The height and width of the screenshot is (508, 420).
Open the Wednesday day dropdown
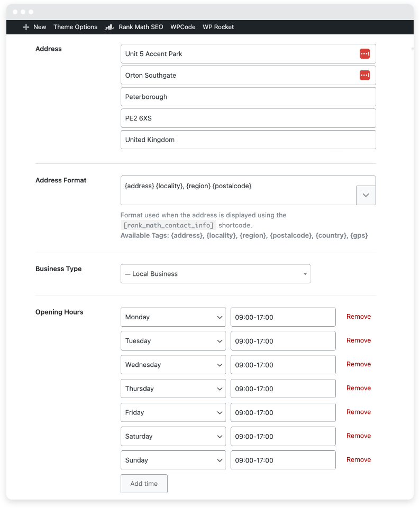173,365
